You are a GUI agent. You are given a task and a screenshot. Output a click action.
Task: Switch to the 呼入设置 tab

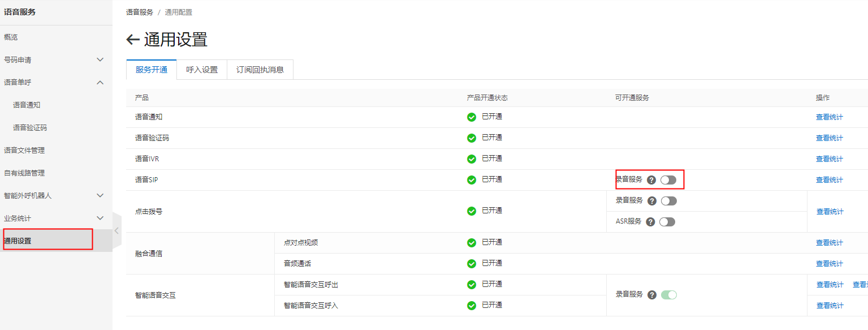pos(202,70)
